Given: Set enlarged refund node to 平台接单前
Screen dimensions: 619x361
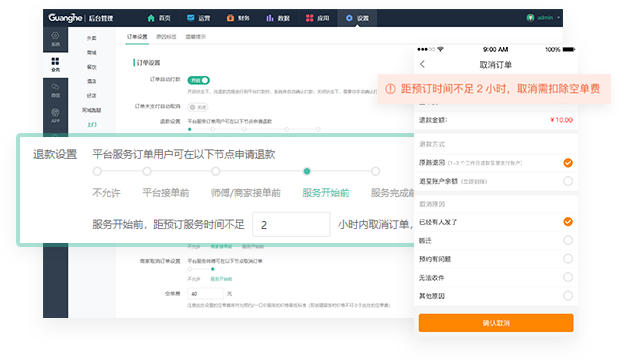Looking at the screenshot, I should (x=147, y=171).
